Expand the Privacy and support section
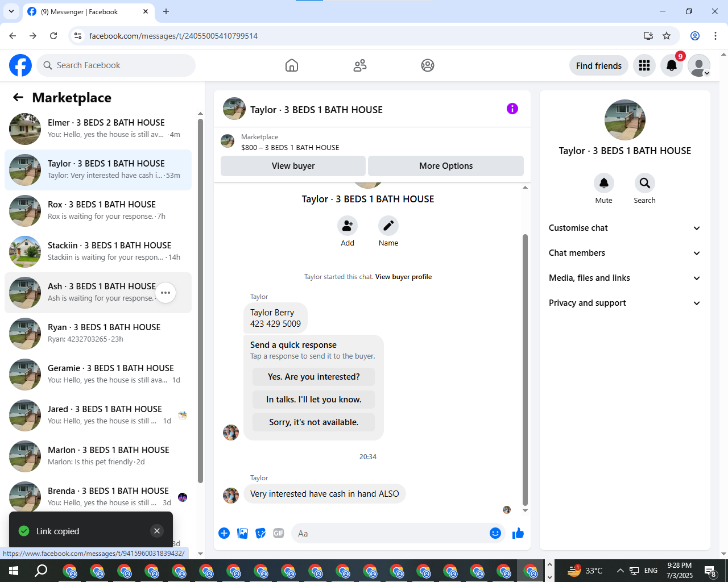 (x=624, y=303)
